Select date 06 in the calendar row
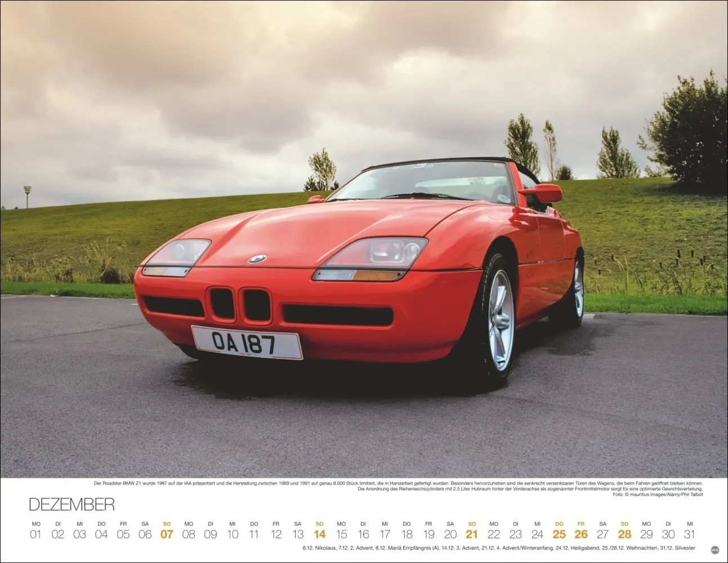Screen dimensions: 728x563 click(145, 534)
